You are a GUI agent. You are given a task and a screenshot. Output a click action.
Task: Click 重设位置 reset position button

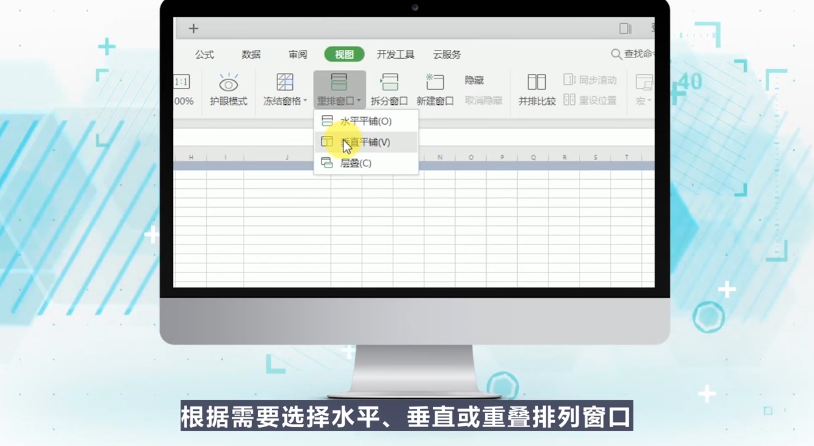590,100
